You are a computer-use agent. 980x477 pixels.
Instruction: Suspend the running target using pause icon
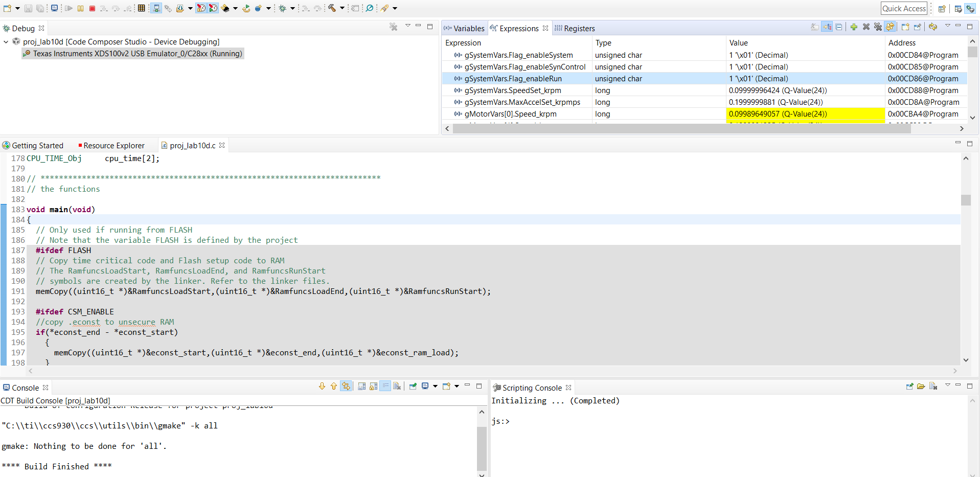tap(81, 8)
